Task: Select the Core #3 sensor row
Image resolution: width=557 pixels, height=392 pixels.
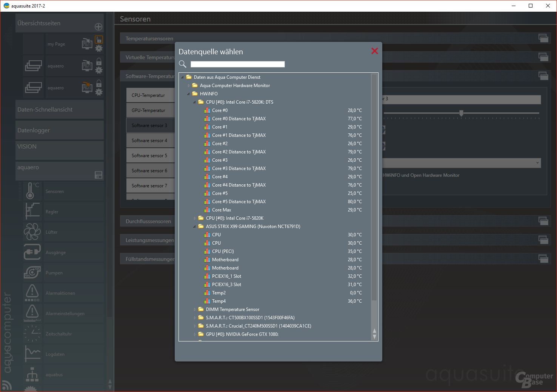Action: tap(283, 160)
